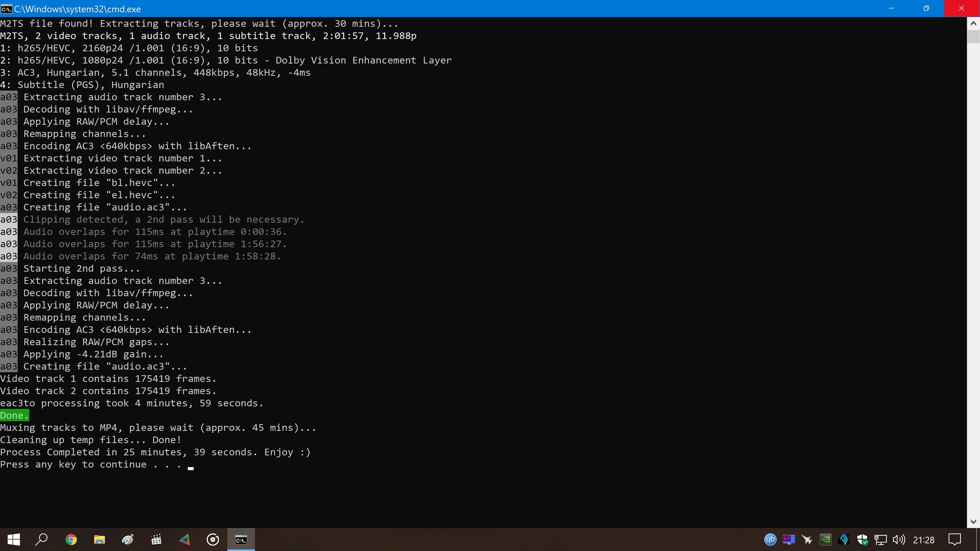The height and width of the screenshot is (551, 980).
Task: Click 'Extracting video track number 2...' line
Action: (123, 170)
